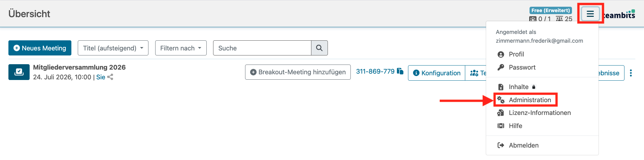Click the magnifier search button
The height and width of the screenshot is (160, 644).
[319, 48]
